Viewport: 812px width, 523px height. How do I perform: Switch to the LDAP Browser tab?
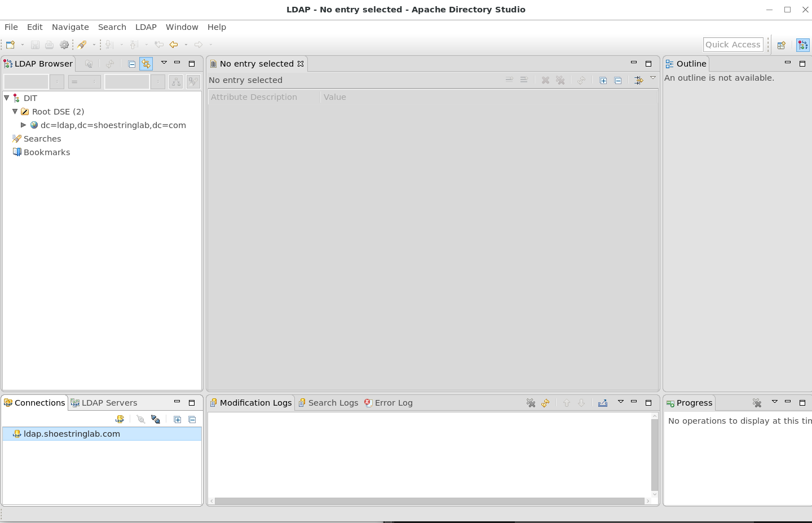[x=38, y=64]
